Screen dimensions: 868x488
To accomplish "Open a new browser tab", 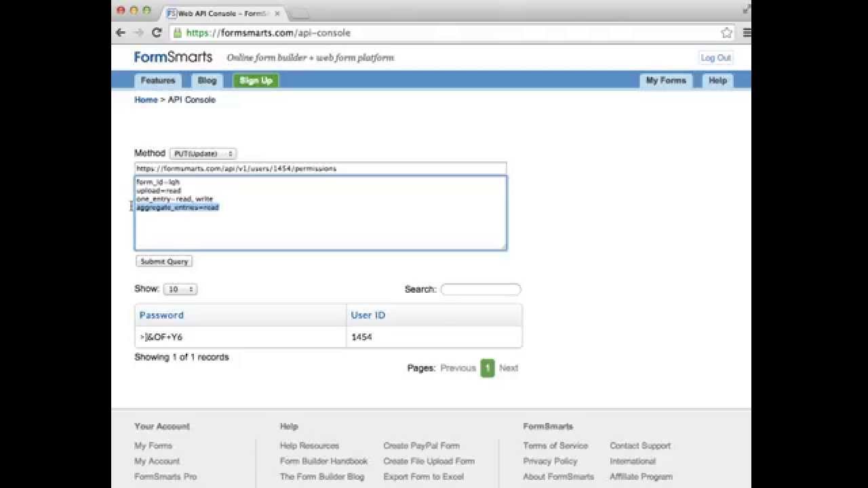I will coord(300,14).
